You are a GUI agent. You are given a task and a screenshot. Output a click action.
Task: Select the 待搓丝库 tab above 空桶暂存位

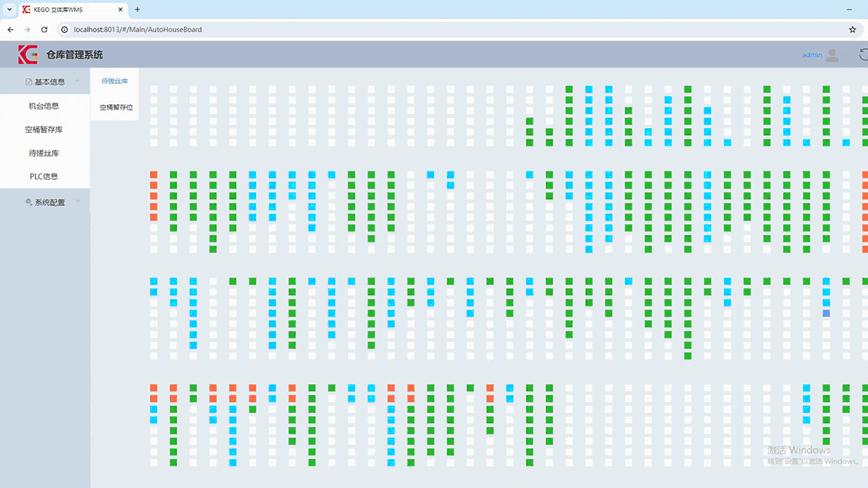click(x=114, y=81)
